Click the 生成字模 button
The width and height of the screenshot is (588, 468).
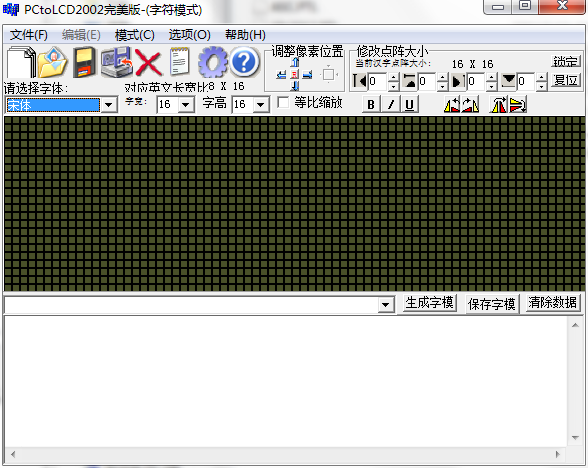[x=429, y=303]
